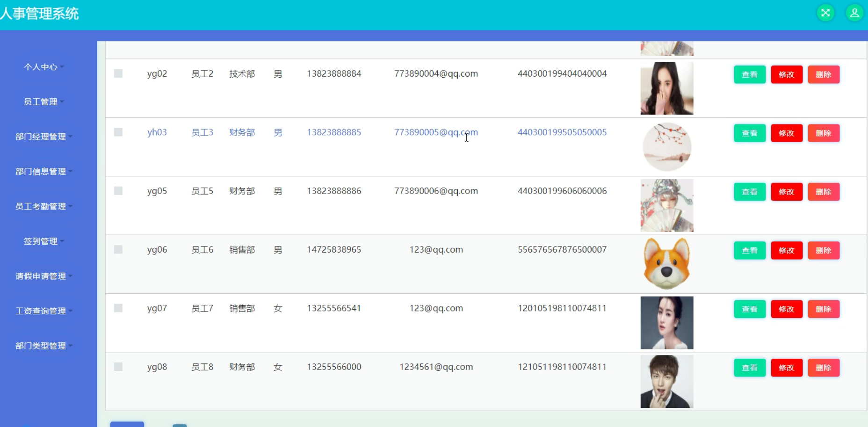This screenshot has height=427, width=868.
Task: Click email 773890004@qq.com
Action: point(436,74)
